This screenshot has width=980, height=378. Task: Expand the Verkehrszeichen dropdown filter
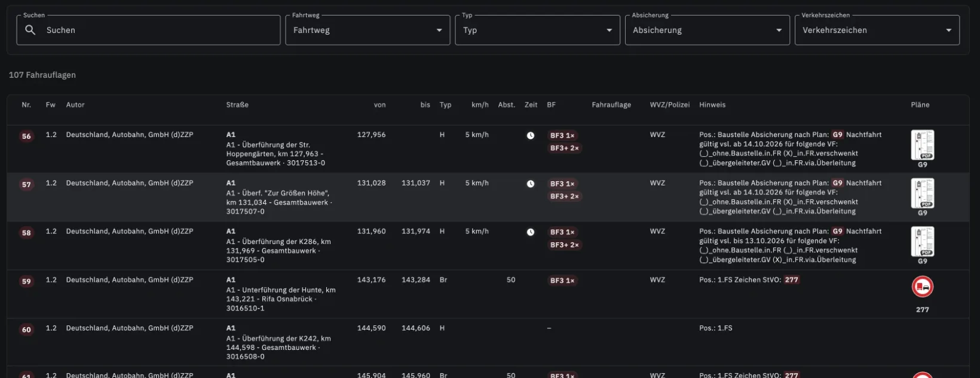(x=877, y=30)
